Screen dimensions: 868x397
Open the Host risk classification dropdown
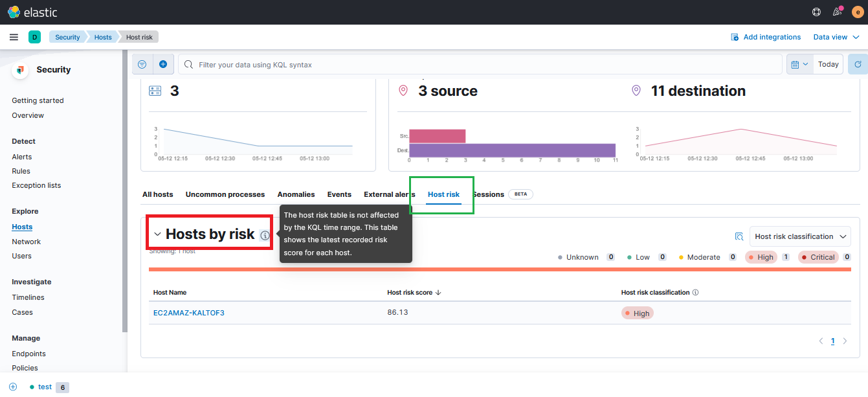pyautogui.click(x=800, y=236)
